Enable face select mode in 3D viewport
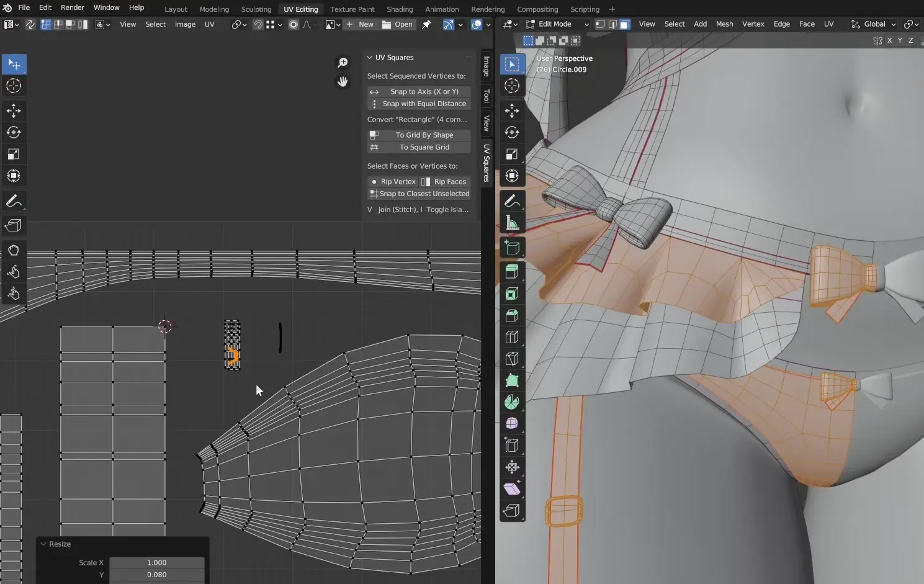The height and width of the screenshot is (584, 924). 625,24
